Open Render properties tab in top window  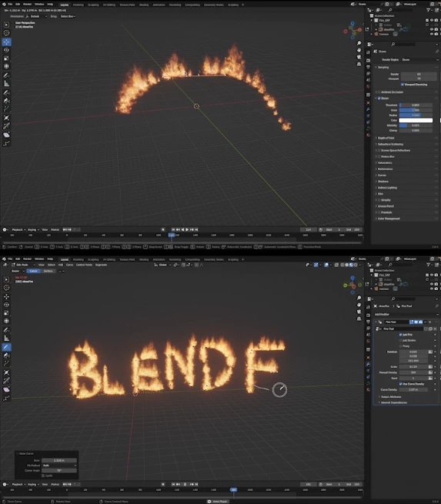coord(368,61)
